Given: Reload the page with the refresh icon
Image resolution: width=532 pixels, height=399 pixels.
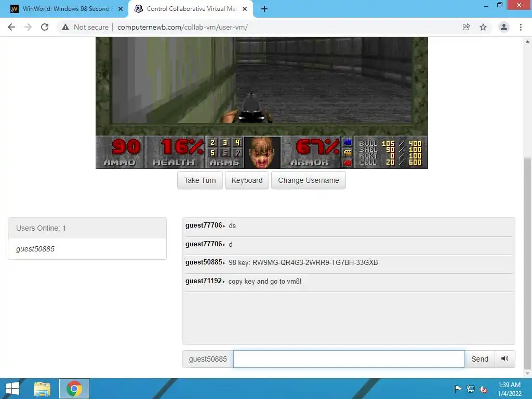Looking at the screenshot, I should tap(45, 27).
